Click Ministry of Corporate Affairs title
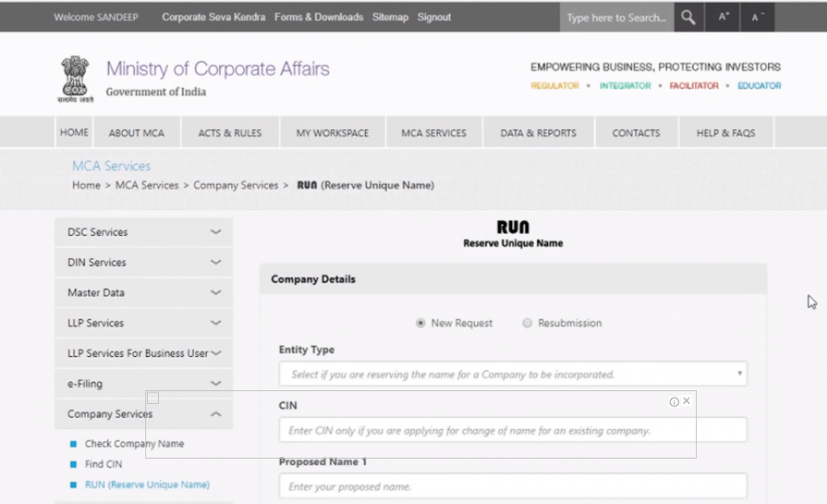The width and height of the screenshot is (827, 504). click(218, 69)
